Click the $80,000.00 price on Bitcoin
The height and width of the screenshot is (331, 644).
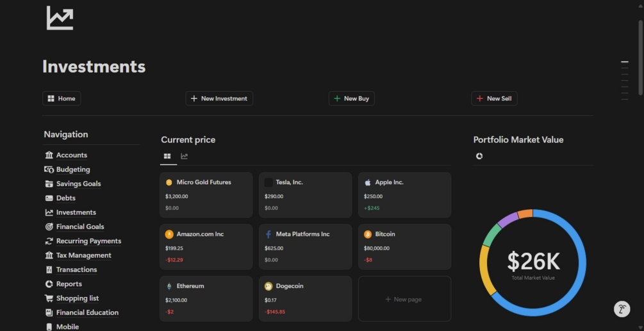coord(377,248)
